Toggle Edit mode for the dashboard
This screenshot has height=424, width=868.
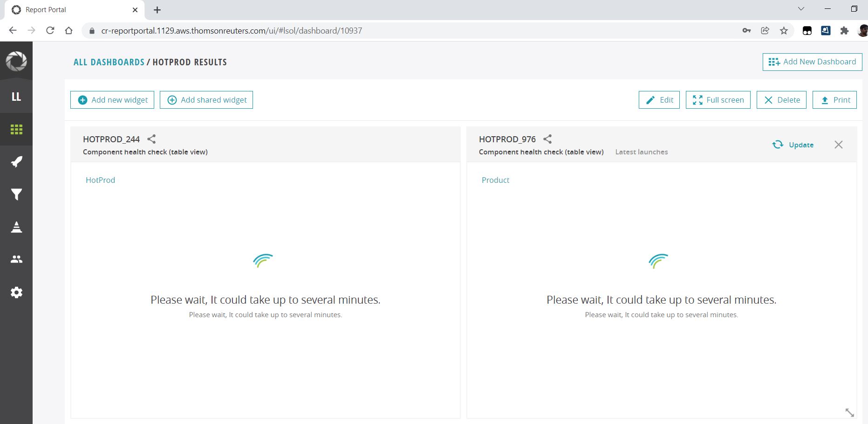659,99
